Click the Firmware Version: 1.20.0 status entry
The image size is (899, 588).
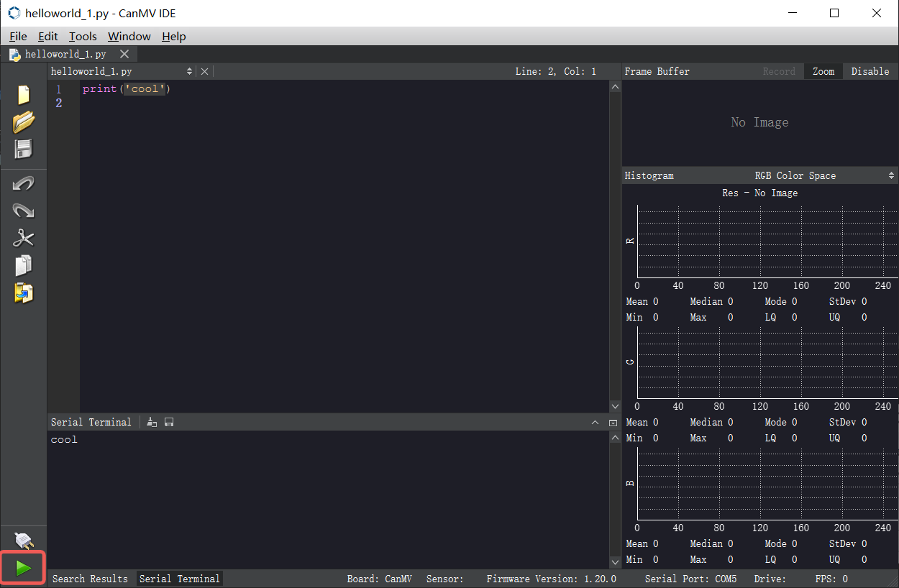[551, 579]
